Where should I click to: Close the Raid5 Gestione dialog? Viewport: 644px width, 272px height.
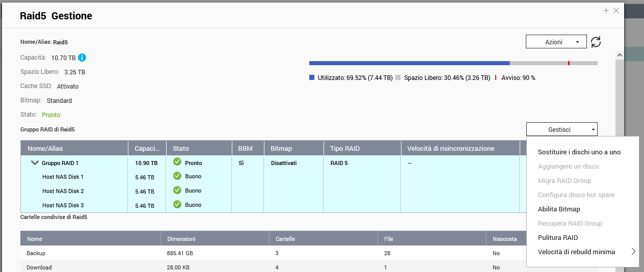pyautogui.click(x=616, y=10)
